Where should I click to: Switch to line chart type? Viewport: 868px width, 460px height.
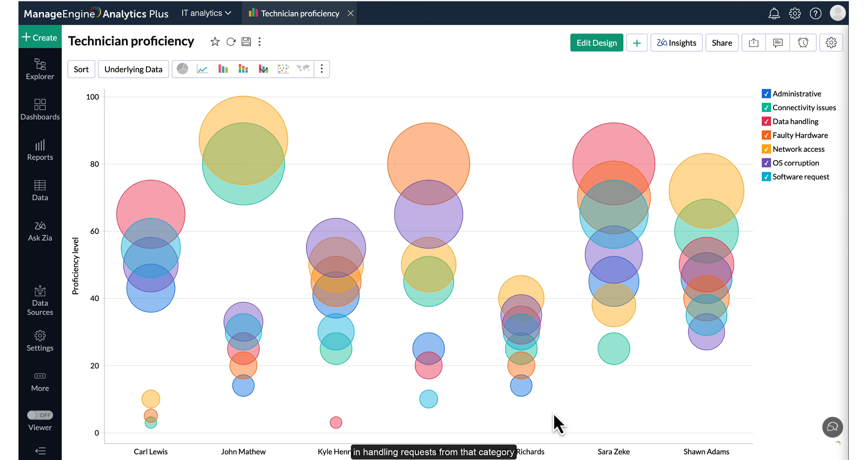pos(203,69)
